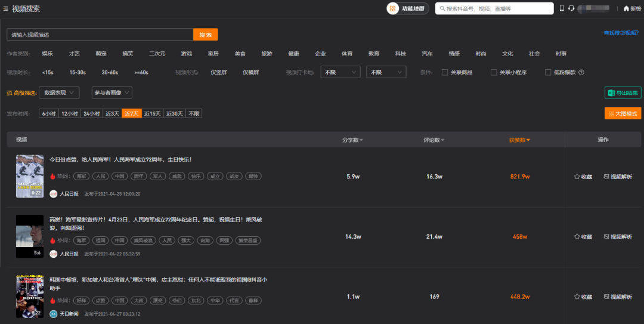Click the 新榜 home icon

pyautogui.click(x=626, y=8)
